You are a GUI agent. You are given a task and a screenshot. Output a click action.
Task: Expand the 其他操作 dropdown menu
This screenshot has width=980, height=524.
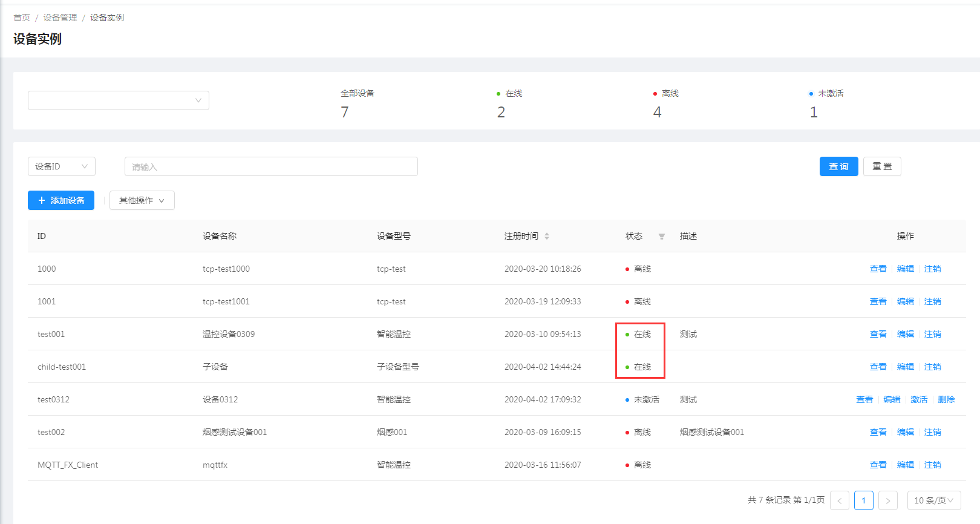tap(142, 200)
